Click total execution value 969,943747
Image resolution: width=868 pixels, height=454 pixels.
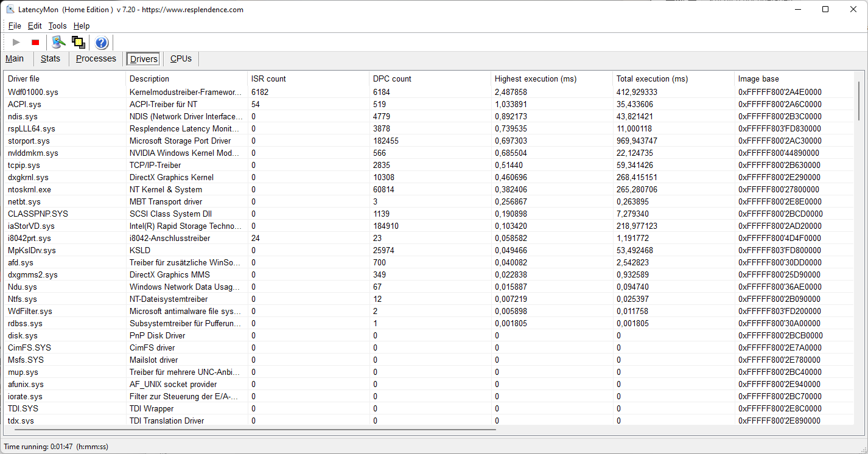637,141
